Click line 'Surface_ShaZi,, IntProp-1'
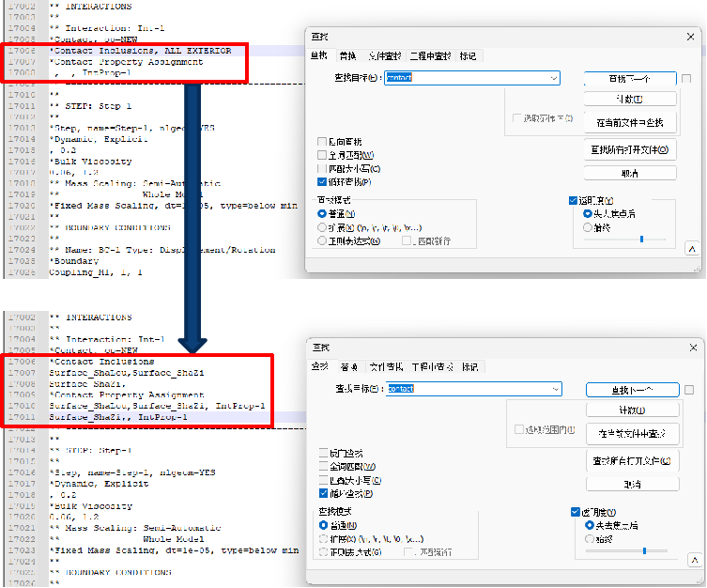 point(118,417)
